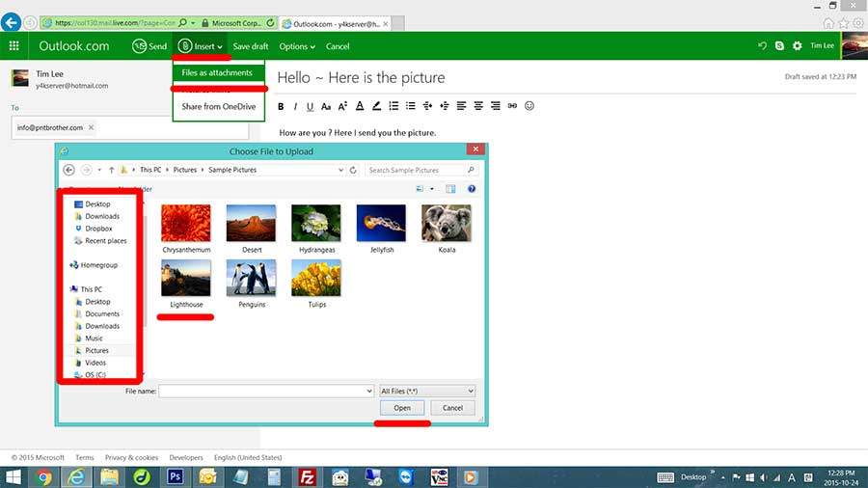
Task: Open the All Files type dropdown
Action: tap(427, 391)
